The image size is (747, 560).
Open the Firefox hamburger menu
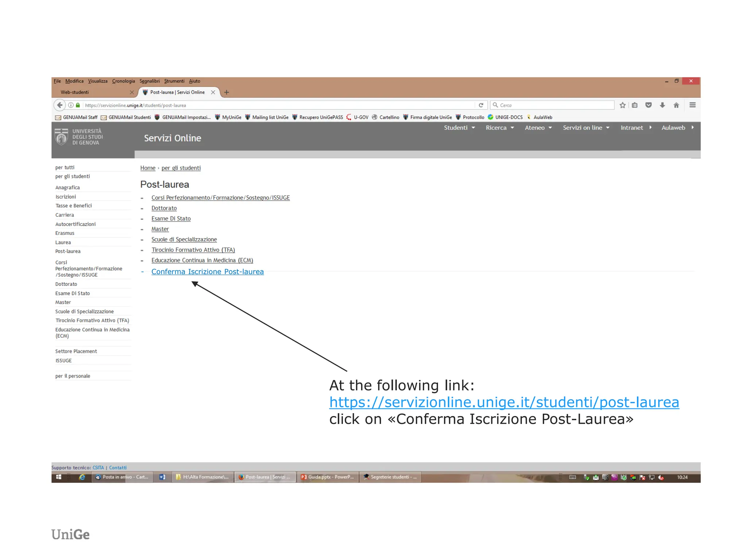click(692, 105)
